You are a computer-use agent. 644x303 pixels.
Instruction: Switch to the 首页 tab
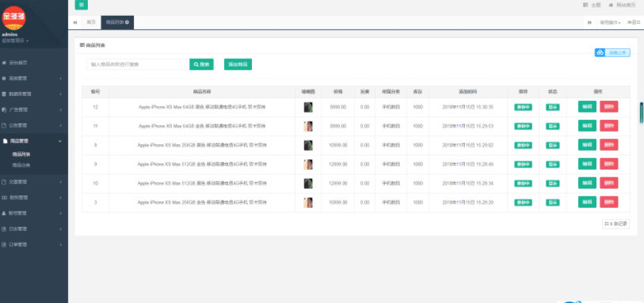click(x=91, y=22)
